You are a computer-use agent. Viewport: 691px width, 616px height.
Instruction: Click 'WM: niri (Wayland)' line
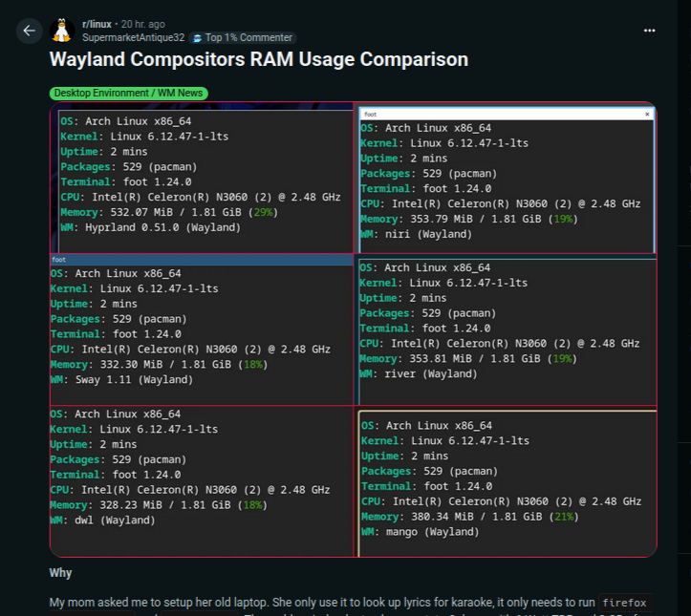point(416,234)
